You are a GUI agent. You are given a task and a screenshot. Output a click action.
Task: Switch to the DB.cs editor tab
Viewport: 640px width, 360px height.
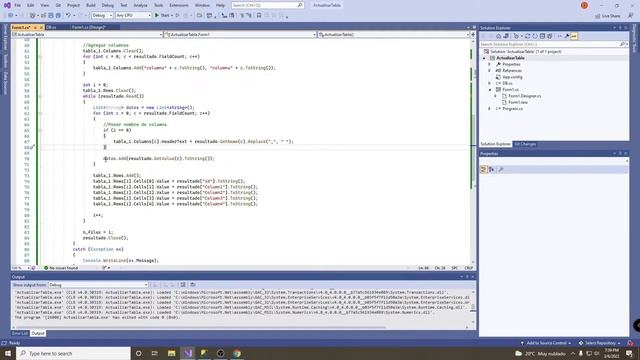point(51,27)
